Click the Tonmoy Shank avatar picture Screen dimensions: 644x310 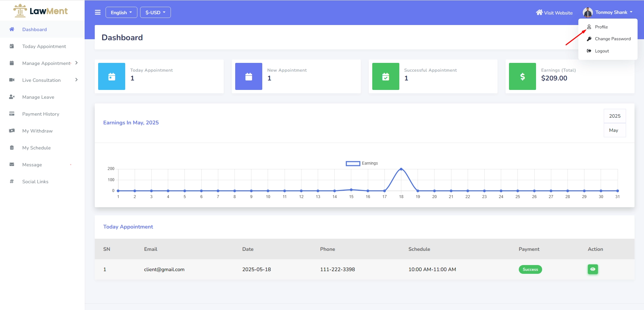(x=587, y=13)
